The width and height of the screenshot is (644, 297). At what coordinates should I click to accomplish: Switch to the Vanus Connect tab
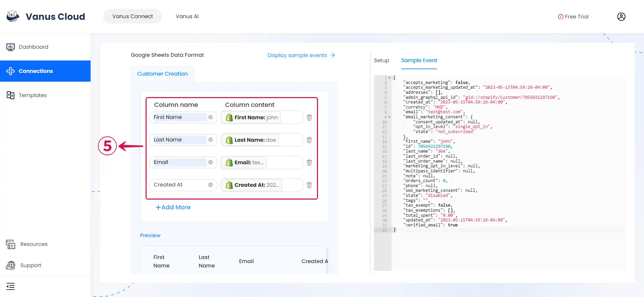(x=132, y=16)
